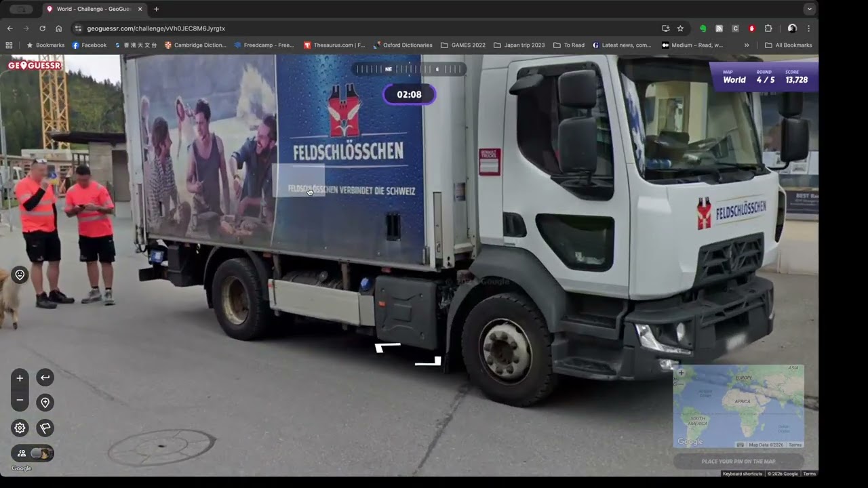
Task: Open the Extensions puzzle menu
Action: point(768,28)
